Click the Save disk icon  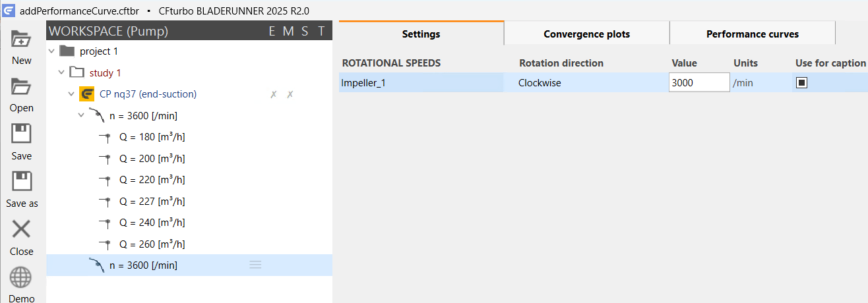(x=22, y=134)
